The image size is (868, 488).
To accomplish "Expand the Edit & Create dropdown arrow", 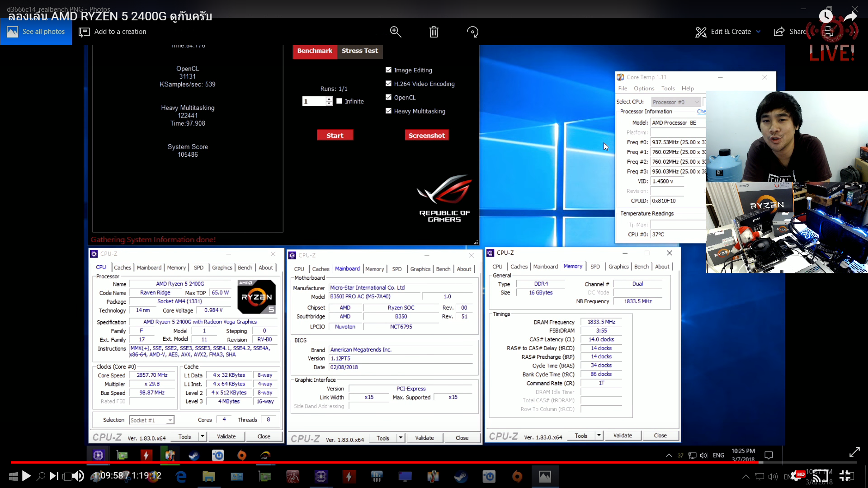I will 758,32.
